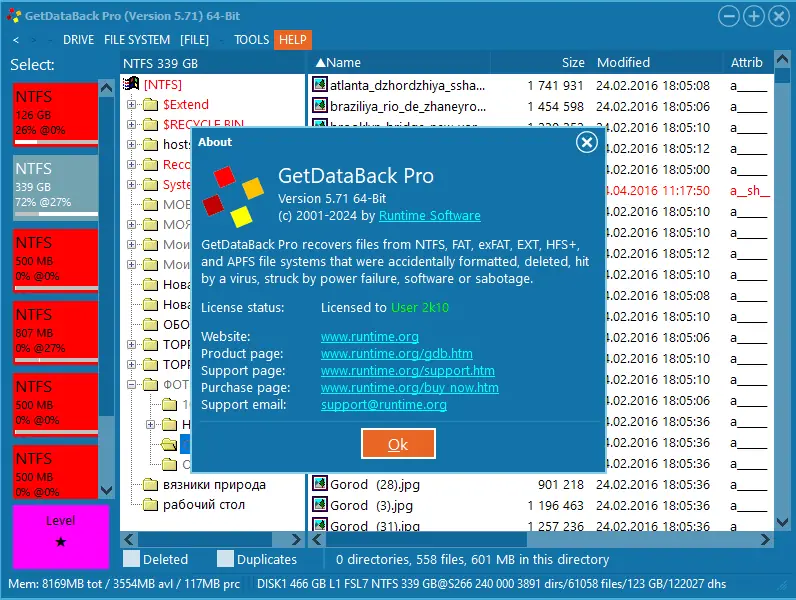Click the image file icon for braziliya_rio_de_zhaneyro

[x=320, y=106]
